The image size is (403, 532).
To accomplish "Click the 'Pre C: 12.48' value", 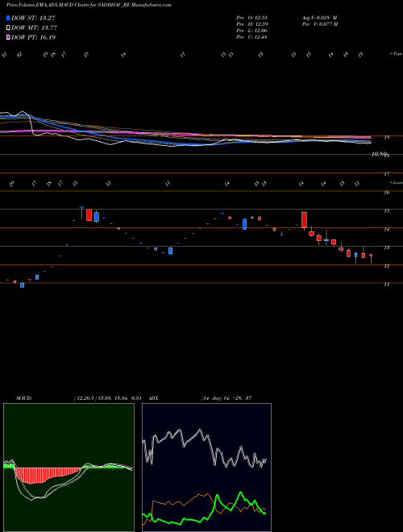I will [x=251, y=37].
